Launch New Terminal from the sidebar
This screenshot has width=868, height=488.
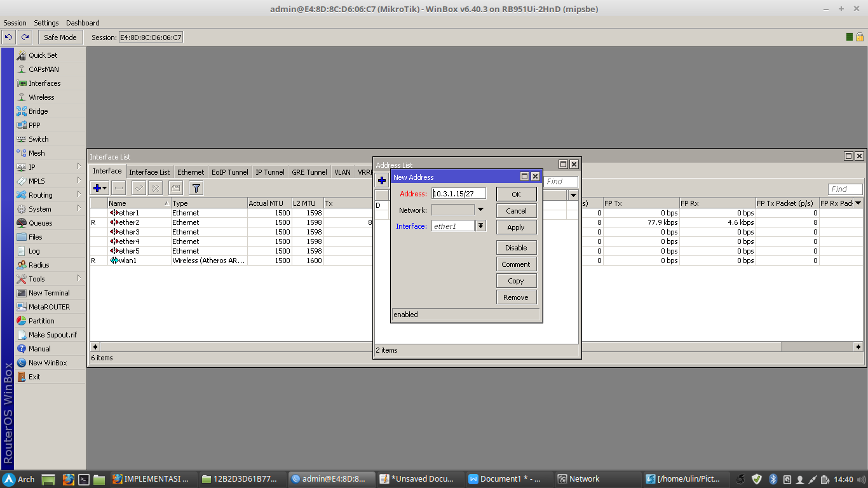pos(50,293)
